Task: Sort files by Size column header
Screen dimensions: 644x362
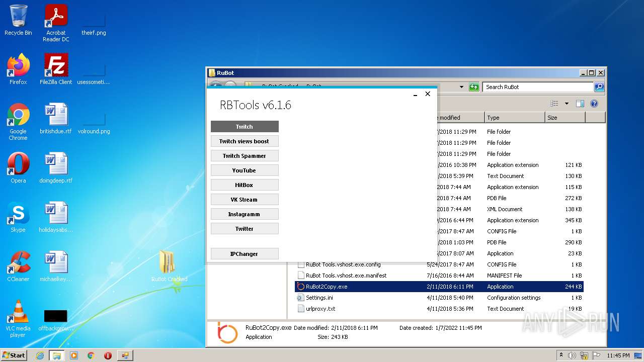Action: (565, 118)
